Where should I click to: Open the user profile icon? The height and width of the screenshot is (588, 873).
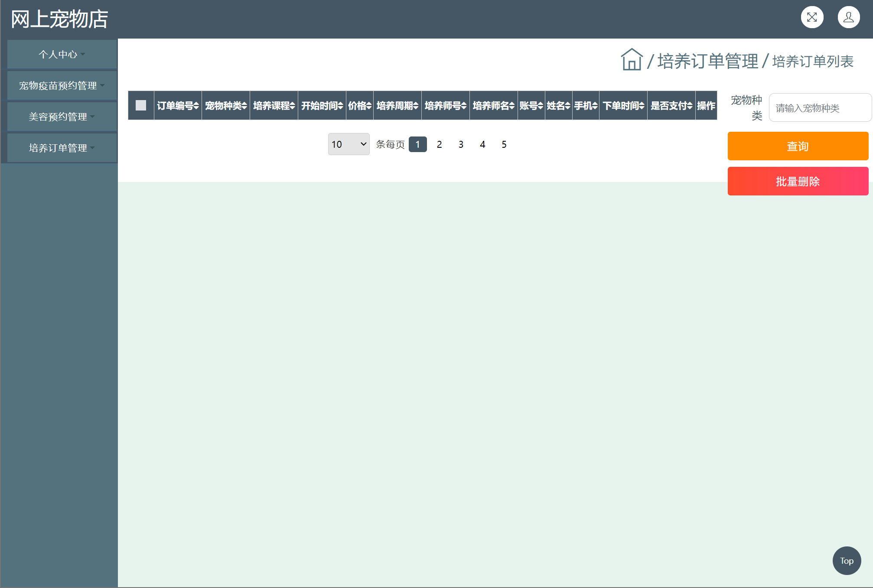click(x=848, y=17)
